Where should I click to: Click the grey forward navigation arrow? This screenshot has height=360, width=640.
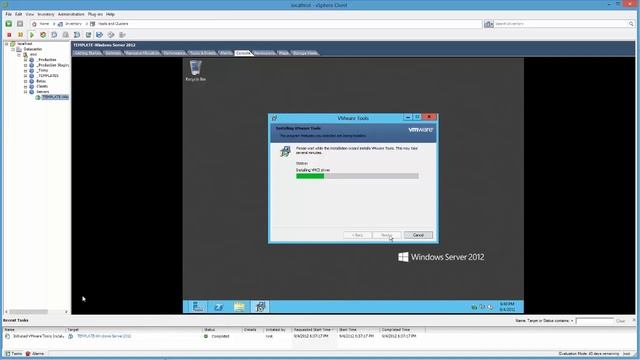tap(20, 24)
